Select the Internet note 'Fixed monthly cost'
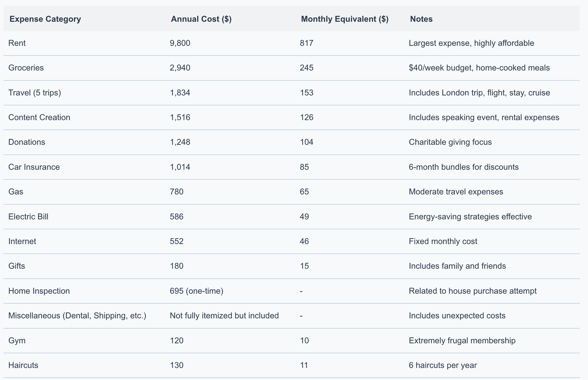Image resolution: width=588 pixels, height=380 pixels. 443,242
